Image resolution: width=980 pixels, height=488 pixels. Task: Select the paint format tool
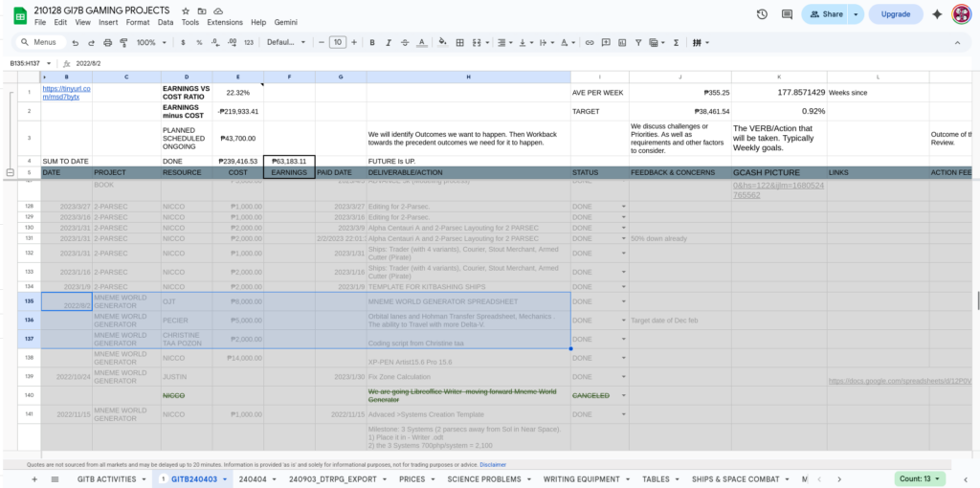(122, 43)
